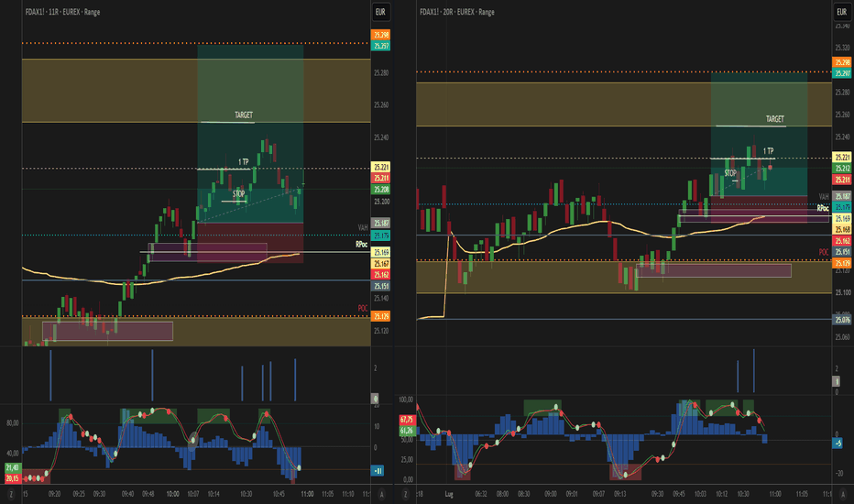
Task: Select the '1 TP' label on right chart
Action: 768,151
